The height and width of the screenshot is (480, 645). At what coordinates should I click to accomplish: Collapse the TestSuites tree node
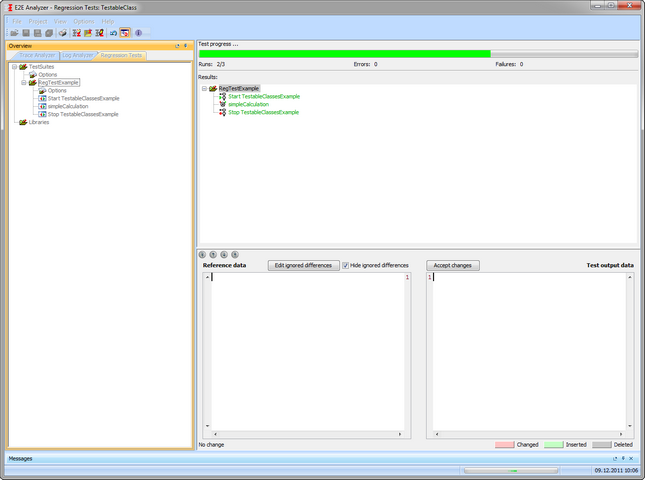14,67
